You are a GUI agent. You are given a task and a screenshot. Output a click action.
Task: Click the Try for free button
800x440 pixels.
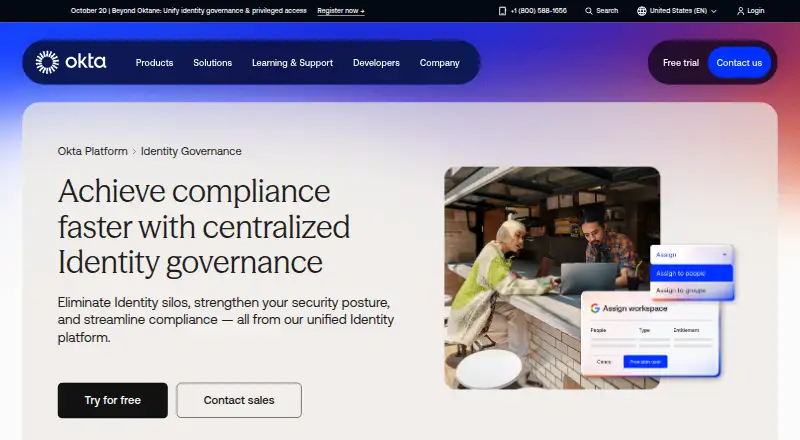tap(112, 400)
